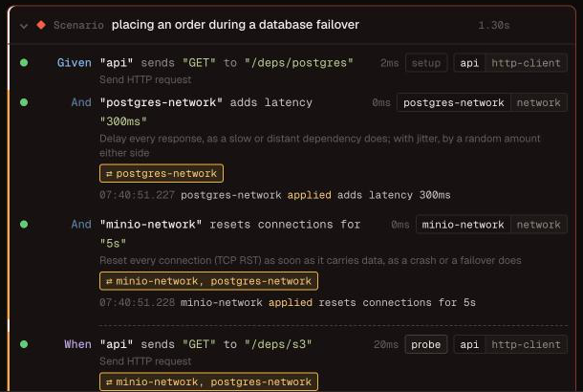Click log line timestamp 07:40:51.227
Image resolution: width=583 pixels, height=392 pixels.
[x=137, y=195]
